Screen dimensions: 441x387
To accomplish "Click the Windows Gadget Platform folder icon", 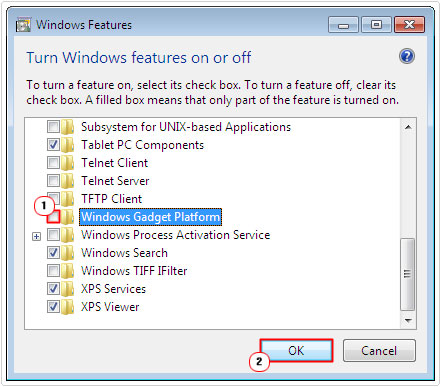I will pyautogui.click(x=67, y=217).
